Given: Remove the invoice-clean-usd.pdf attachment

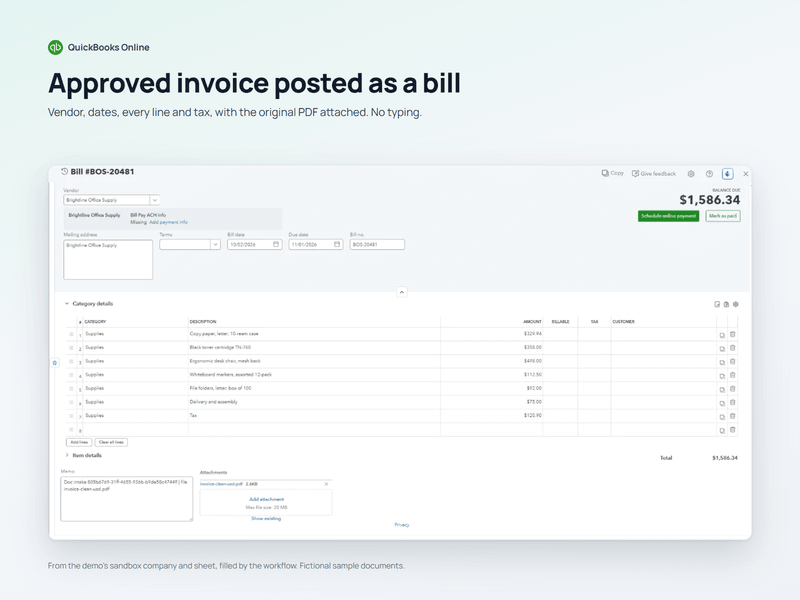Looking at the screenshot, I should 327,484.
